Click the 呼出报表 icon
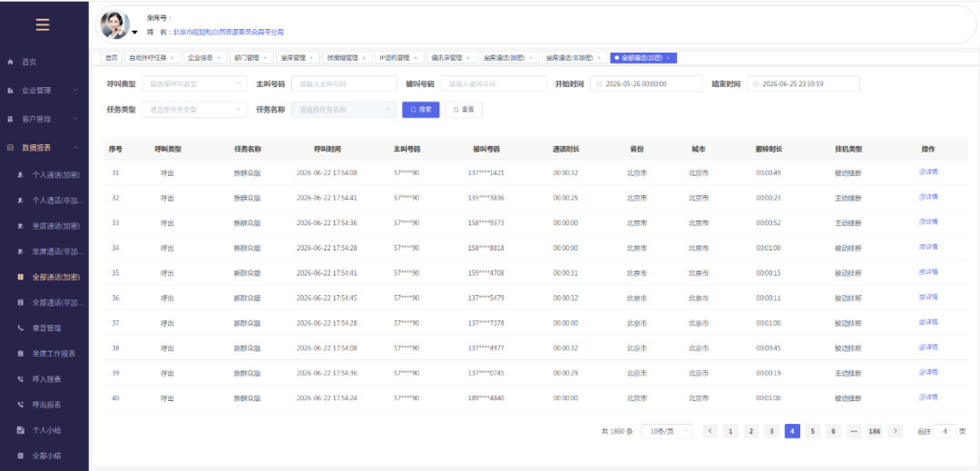Image resolution: width=980 pixels, height=471 pixels. (21, 405)
